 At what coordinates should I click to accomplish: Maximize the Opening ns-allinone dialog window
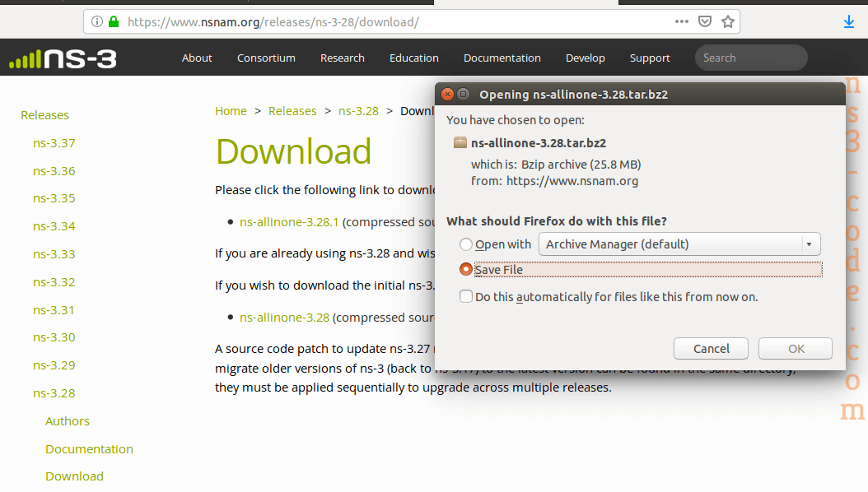[x=464, y=94]
